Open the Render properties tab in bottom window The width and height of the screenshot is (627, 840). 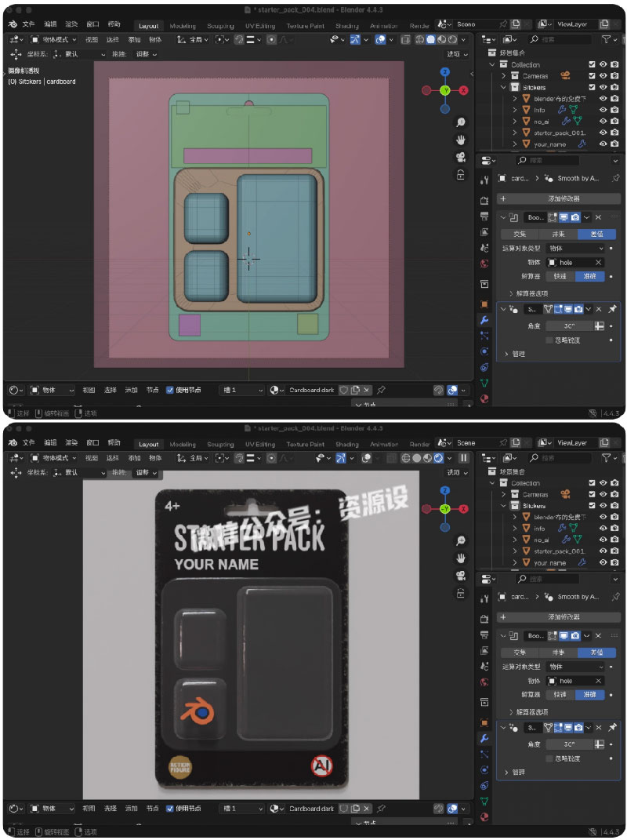[x=484, y=619]
